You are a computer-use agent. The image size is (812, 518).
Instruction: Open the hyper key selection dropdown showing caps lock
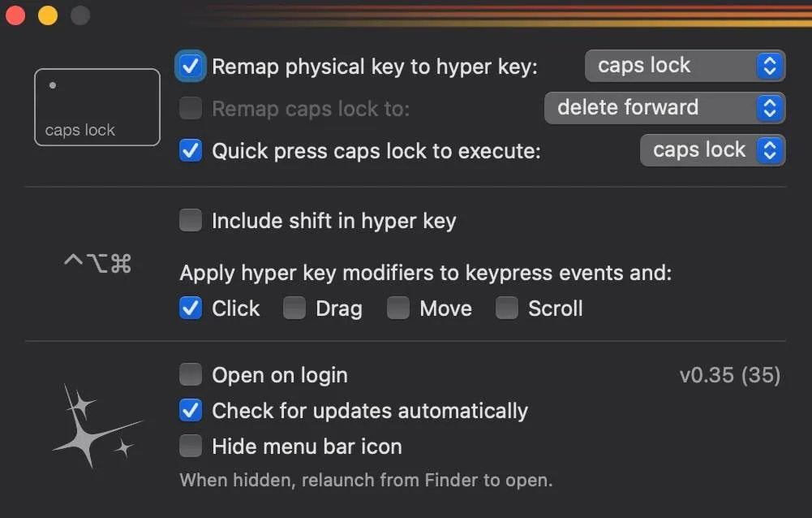(684, 65)
